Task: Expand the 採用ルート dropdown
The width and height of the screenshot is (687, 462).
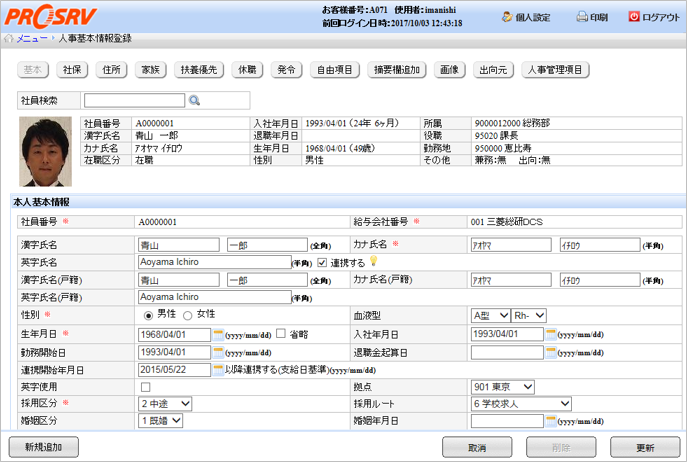Action: (x=520, y=404)
